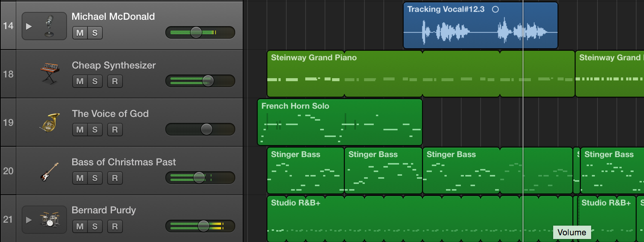The image size is (644, 242).
Task: Click the volume slider knob on track 19
Action: (x=206, y=129)
